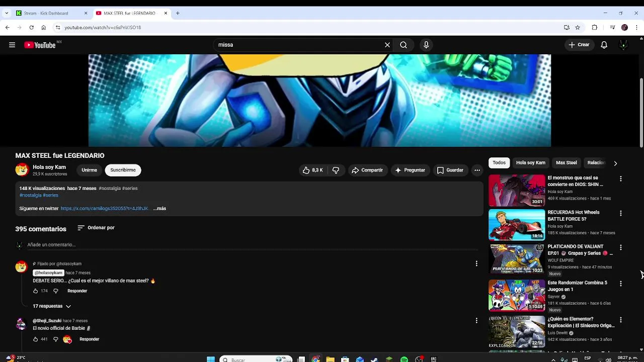Open File Explorer from the taskbar
This screenshot has height=362, width=644.
coord(330,359)
